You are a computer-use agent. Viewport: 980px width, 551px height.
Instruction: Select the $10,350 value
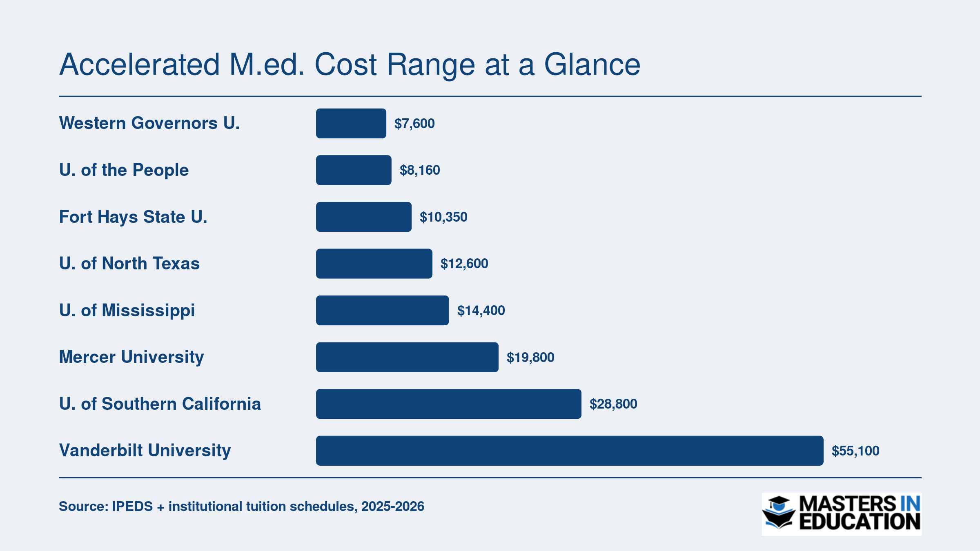(x=443, y=217)
